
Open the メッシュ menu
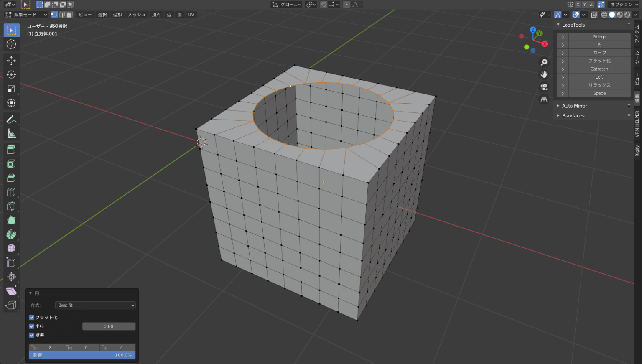(x=137, y=14)
